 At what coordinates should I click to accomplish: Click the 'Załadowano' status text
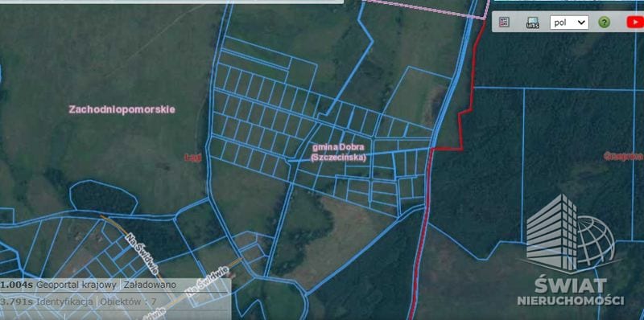(150, 285)
